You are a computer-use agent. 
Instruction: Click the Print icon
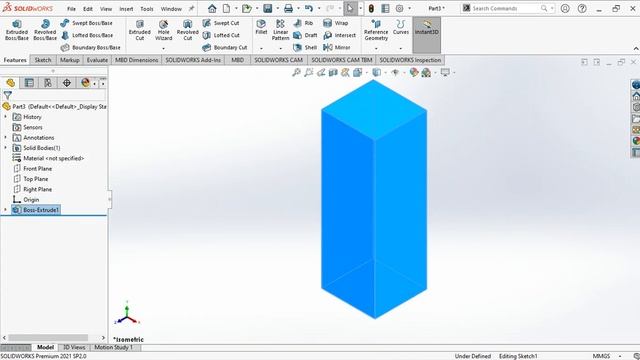288,9
